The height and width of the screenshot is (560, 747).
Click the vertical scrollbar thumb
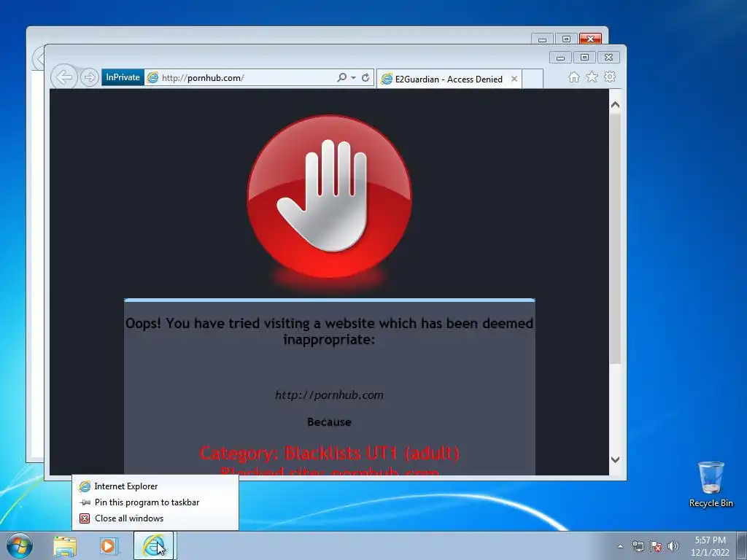615,238
